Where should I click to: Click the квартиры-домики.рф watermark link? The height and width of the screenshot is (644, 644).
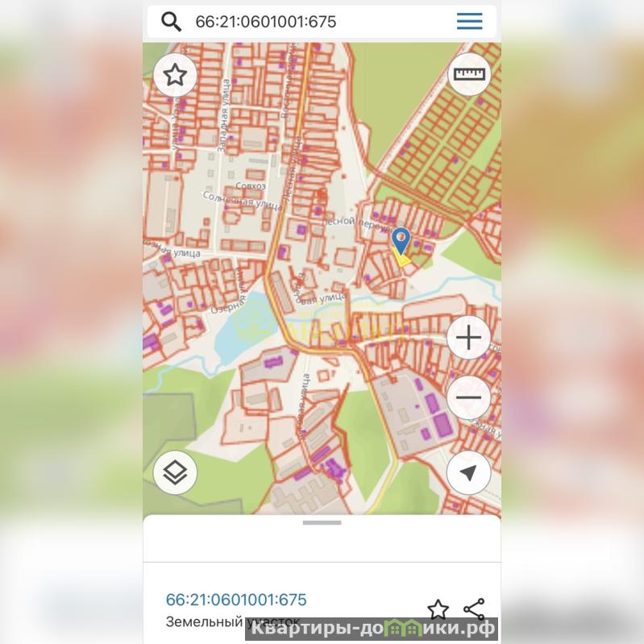pyautogui.click(x=372, y=629)
